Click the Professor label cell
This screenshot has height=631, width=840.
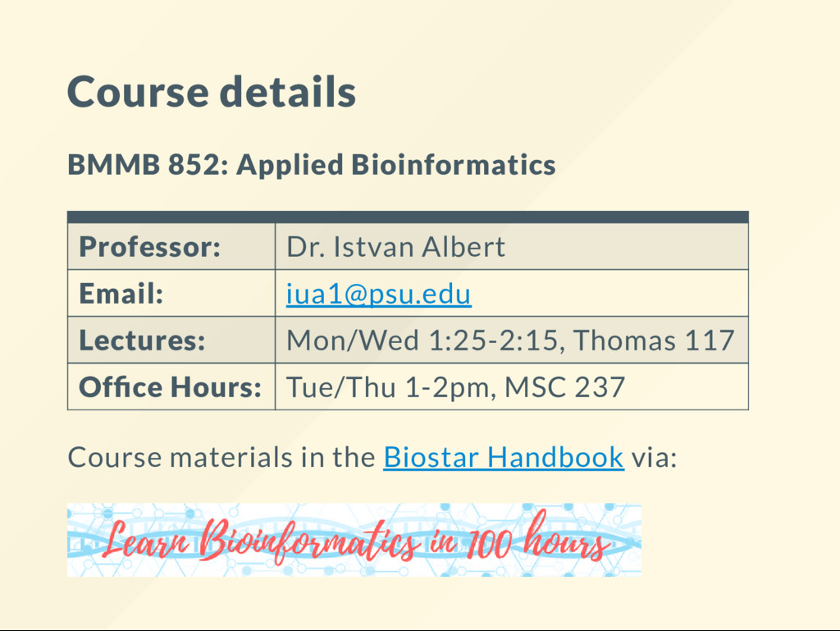(x=171, y=246)
